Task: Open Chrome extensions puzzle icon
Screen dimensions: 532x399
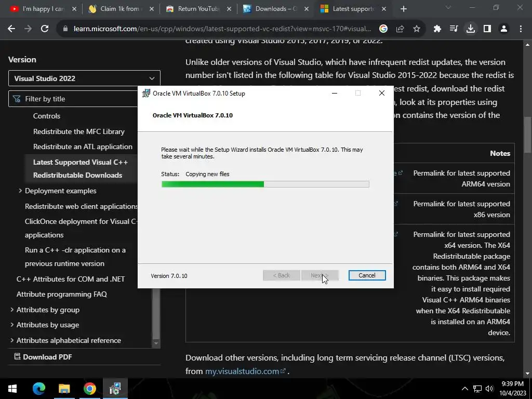Action: tap(437, 29)
